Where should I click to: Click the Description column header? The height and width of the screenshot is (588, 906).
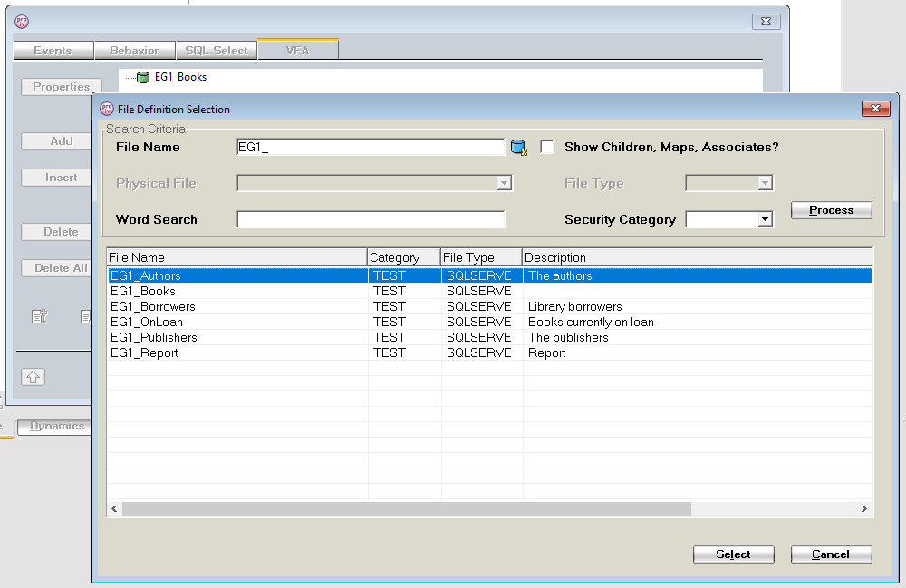coord(698,257)
